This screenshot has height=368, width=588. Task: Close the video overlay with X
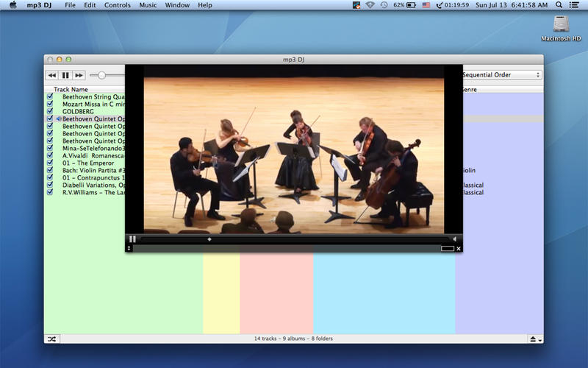click(458, 249)
